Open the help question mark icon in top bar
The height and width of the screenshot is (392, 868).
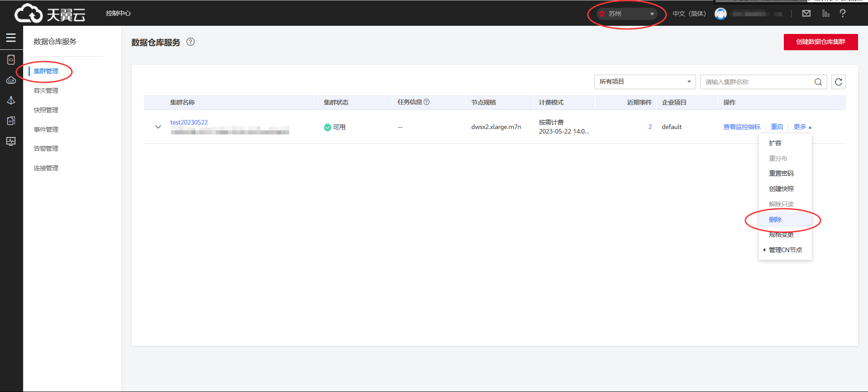click(x=842, y=14)
